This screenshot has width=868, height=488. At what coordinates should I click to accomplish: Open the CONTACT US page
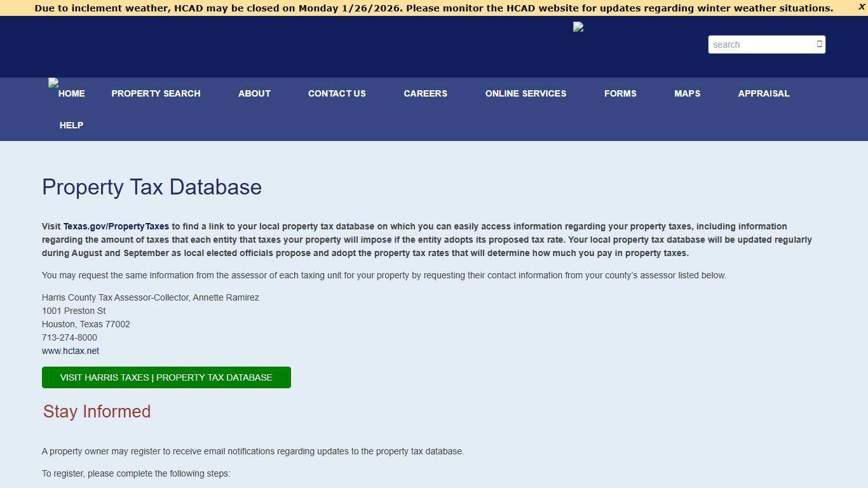pos(337,93)
